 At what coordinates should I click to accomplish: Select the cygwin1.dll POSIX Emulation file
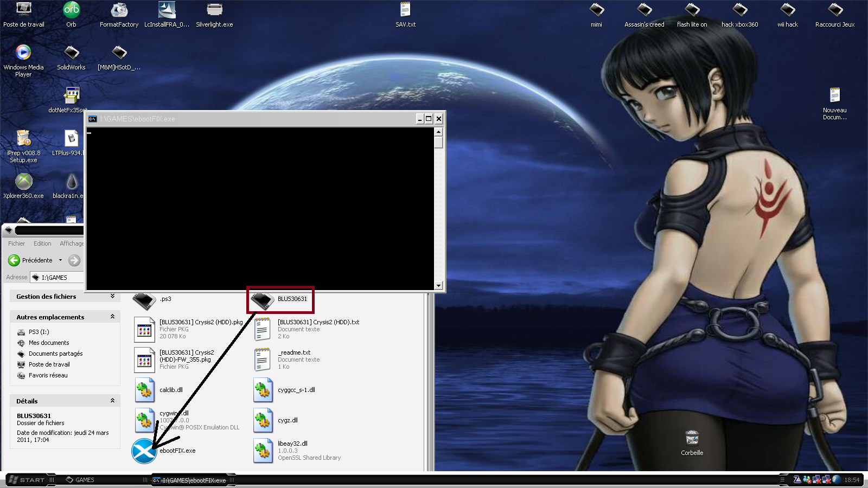187,420
